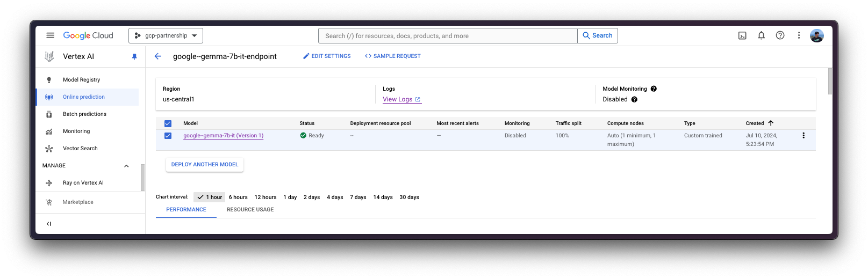Select 30 days chart interval
This screenshot has width=868, height=279.
pos(409,197)
